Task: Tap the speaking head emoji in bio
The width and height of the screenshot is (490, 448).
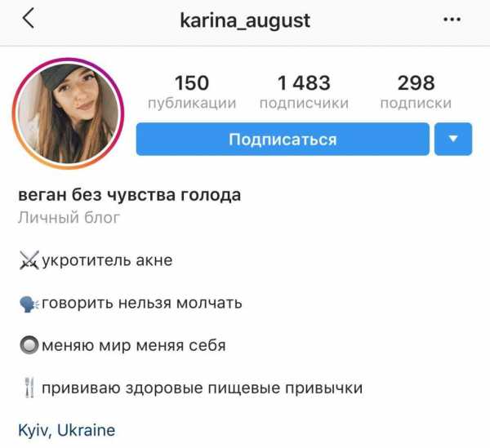Action: [29, 304]
